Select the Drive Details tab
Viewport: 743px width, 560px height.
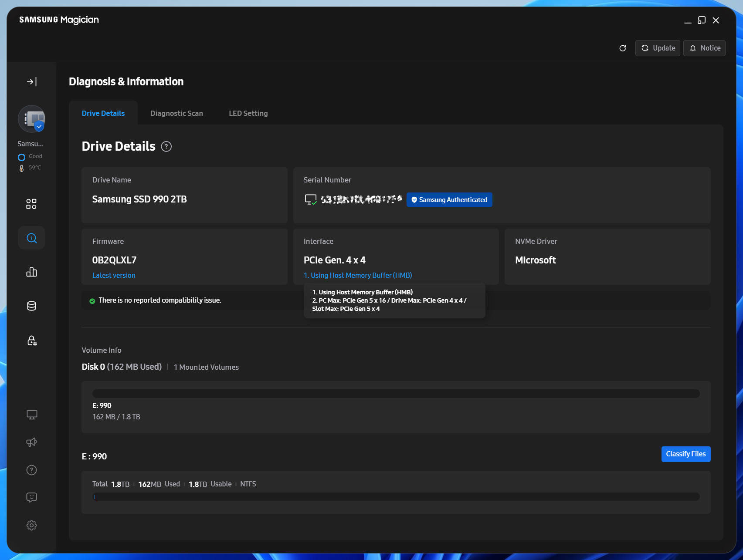pos(103,113)
